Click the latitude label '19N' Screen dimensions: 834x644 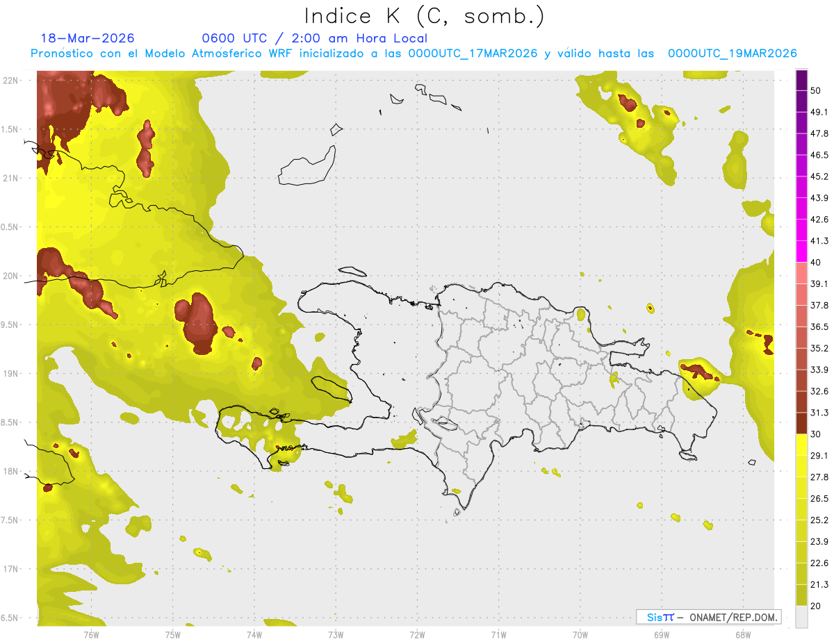(x=11, y=374)
